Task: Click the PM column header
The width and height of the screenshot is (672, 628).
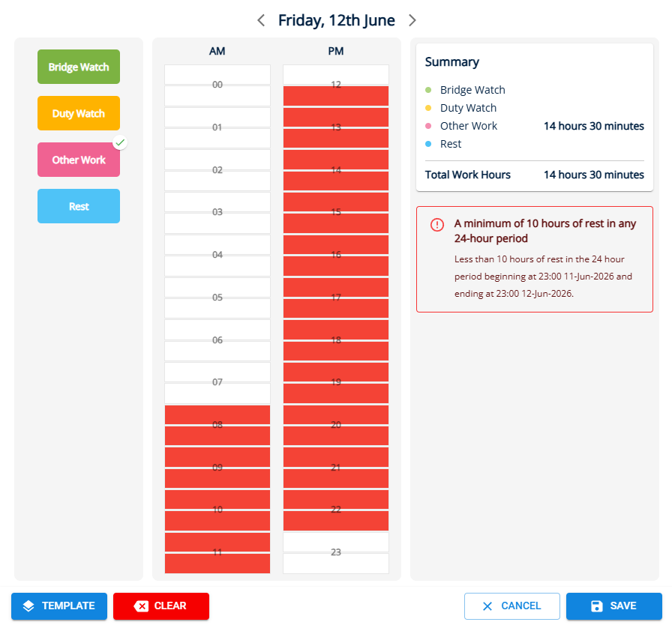Action: [x=336, y=51]
